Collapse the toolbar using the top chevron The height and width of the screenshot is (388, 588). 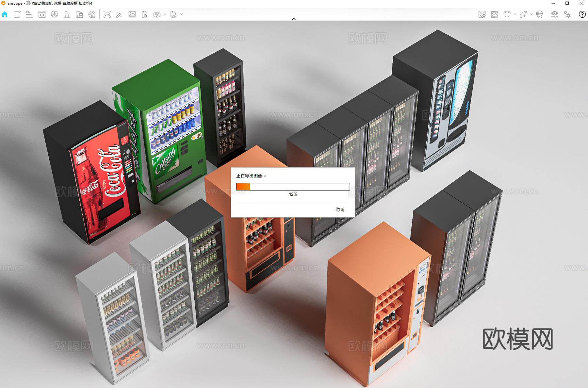coord(294,19)
